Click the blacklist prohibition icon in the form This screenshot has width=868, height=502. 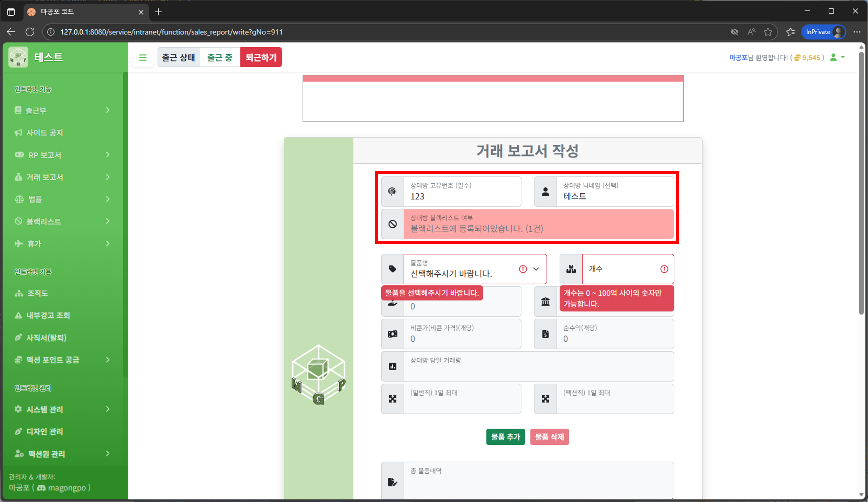(392, 224)
